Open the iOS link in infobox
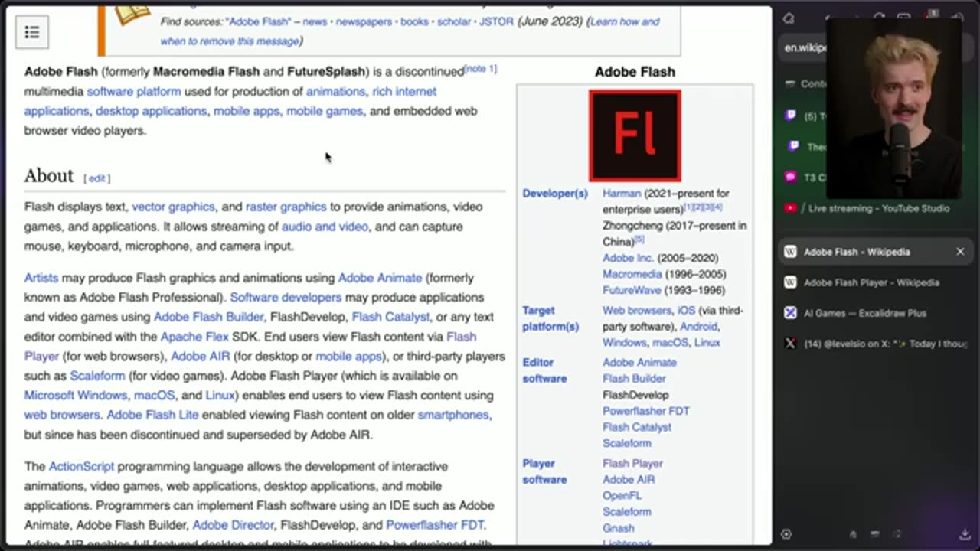 click(686, 311)
